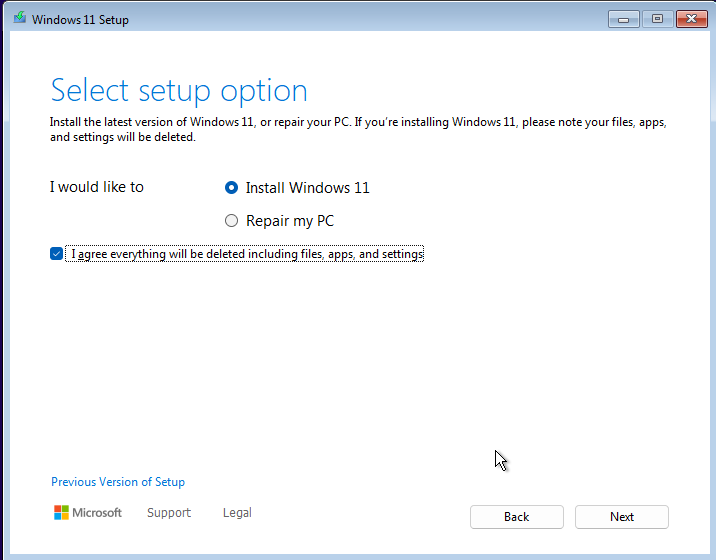Click the 'Windows 11 Setup' title bar text
The height and width of the screenshot is (560, 716).
point(80,20)
